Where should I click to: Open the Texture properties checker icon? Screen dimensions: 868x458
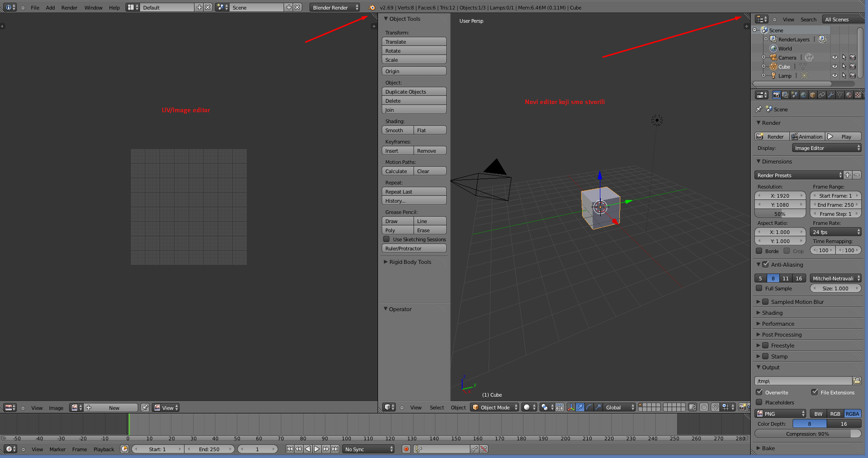[x=858, y=95]
